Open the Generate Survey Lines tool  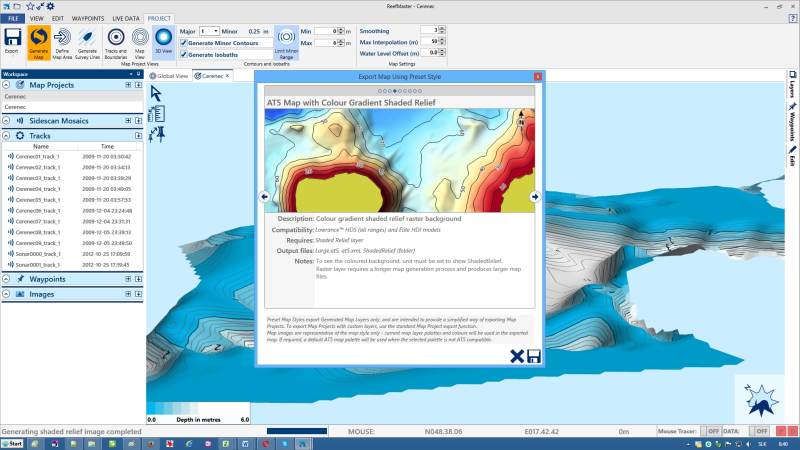(87, 41)
